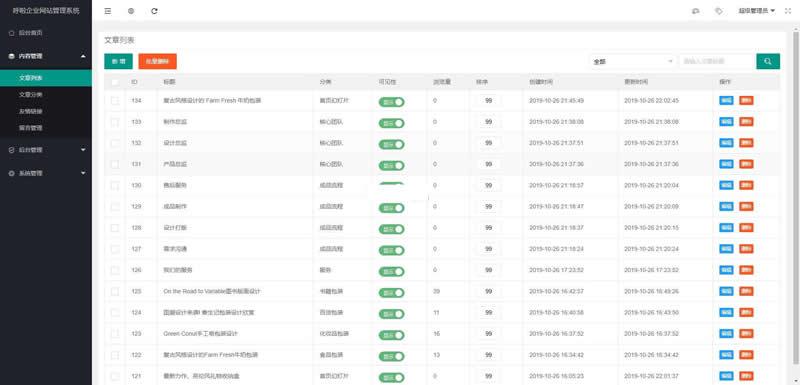The image size is (800, 385).
Task: Expand the 系统管理 sidebar group arrow
Action: click(83, 173)
